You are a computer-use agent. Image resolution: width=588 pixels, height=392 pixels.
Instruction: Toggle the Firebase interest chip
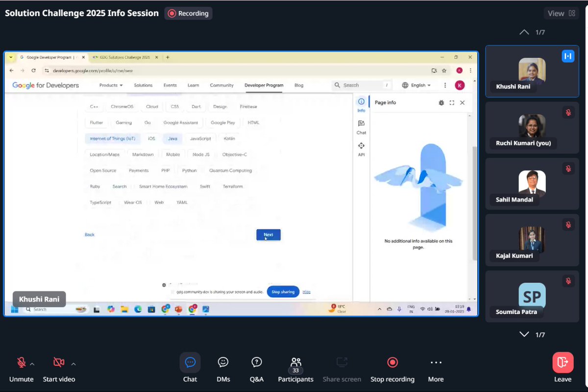coord(248,106)
